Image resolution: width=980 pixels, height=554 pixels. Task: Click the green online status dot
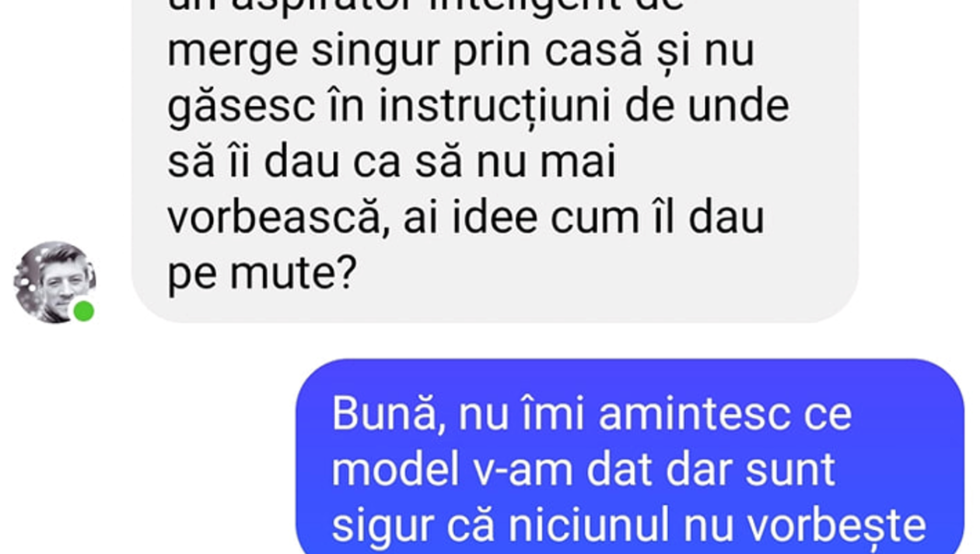[83, 311]
